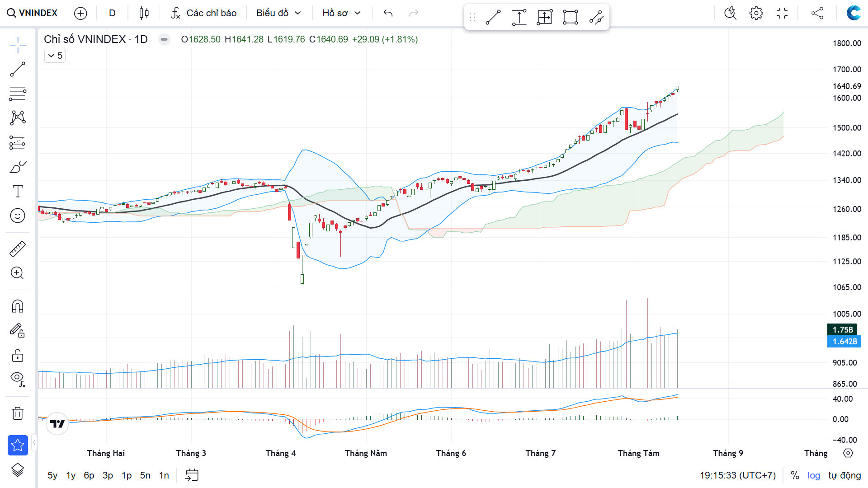Open Các chỉ báo indicators menu
This screenshot has height=488, width=868.
click(204, 13)
